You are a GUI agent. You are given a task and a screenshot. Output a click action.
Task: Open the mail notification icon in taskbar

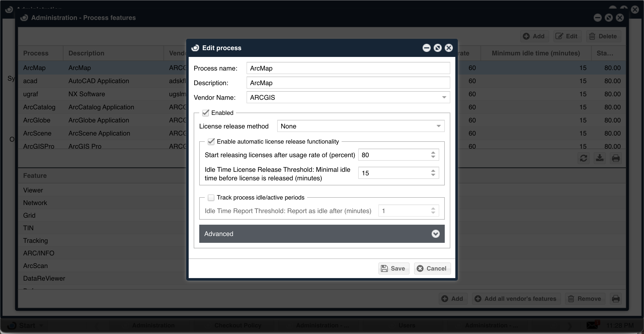(592, 325)
